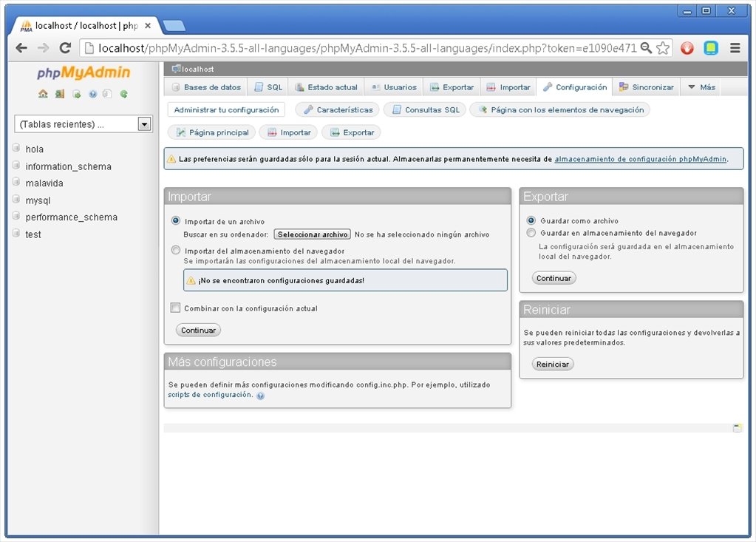Open the Importar subtab under settings
Viewport: 756px width, 542px height.
point(288,132)
